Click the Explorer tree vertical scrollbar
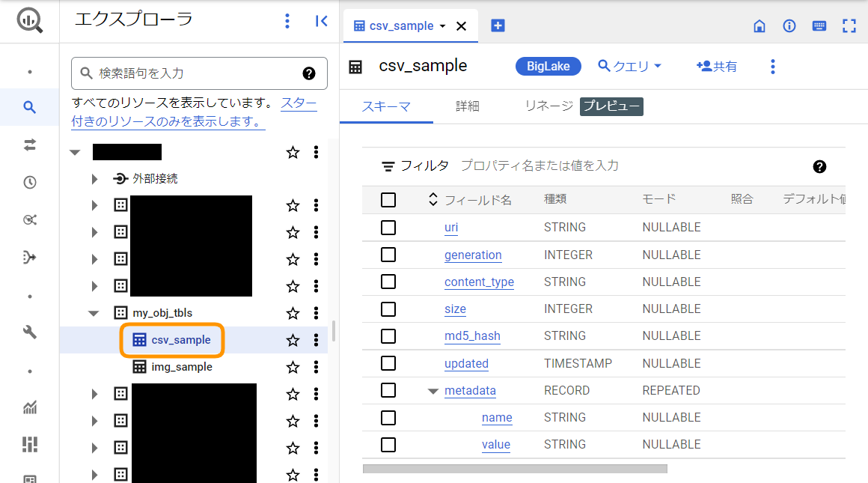 333,331
